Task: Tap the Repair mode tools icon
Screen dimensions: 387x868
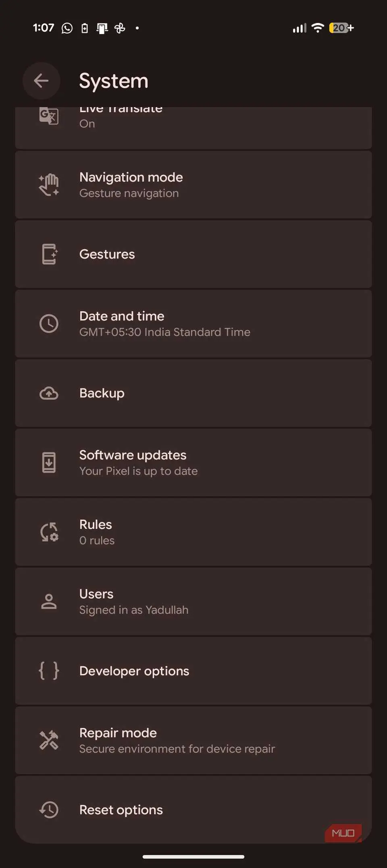Action: (x=49, y=740)
